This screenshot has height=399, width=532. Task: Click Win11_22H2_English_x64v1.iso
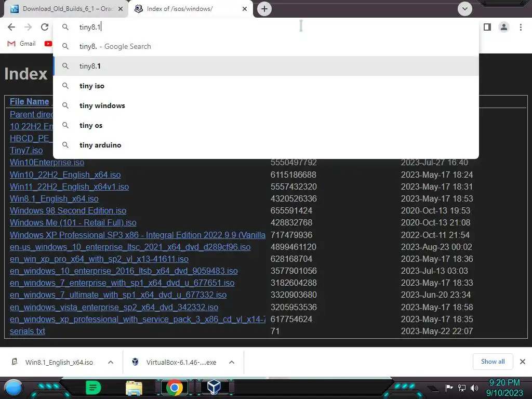(69, 187)
